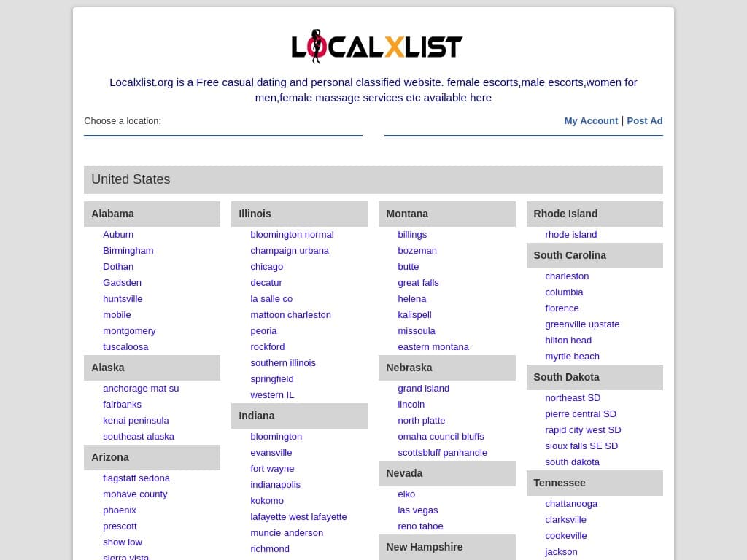Click the las vegas link
This screenshot has width=747, height=560.
point(418,510)
